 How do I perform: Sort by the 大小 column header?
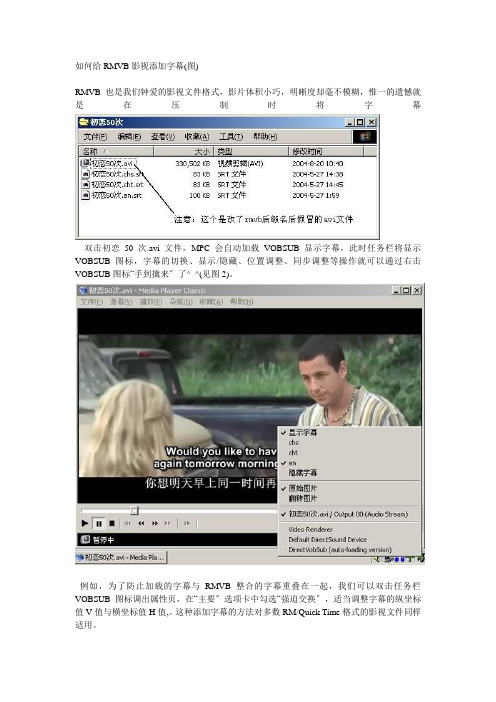pos(184,151)
